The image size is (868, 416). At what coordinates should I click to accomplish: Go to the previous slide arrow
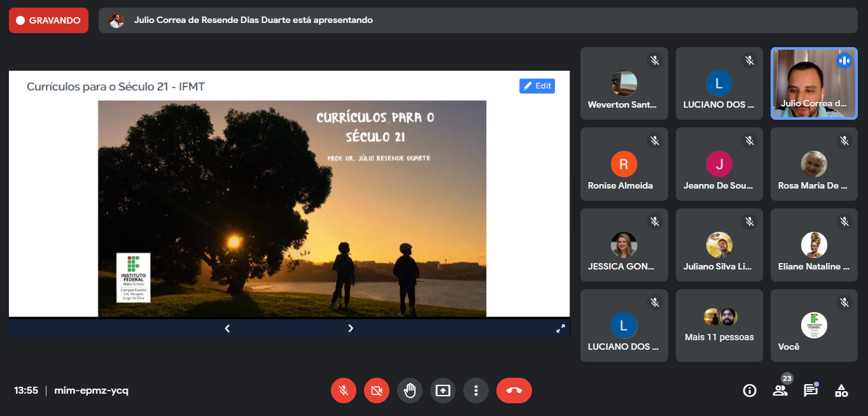[x=227, y=329]
